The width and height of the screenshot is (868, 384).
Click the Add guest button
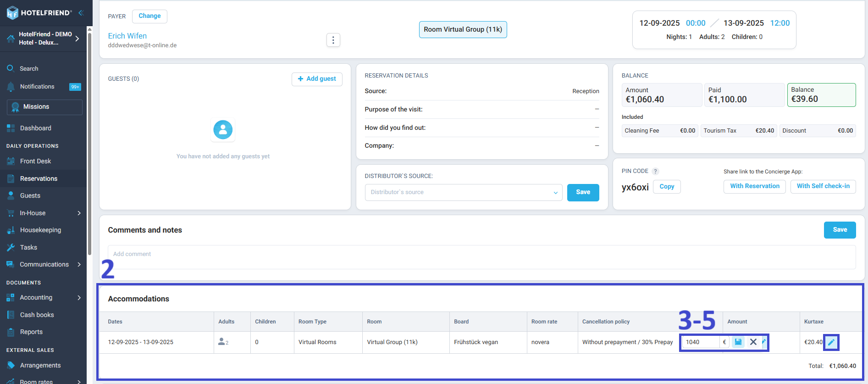pyautogui.click(x=317, y=79)
